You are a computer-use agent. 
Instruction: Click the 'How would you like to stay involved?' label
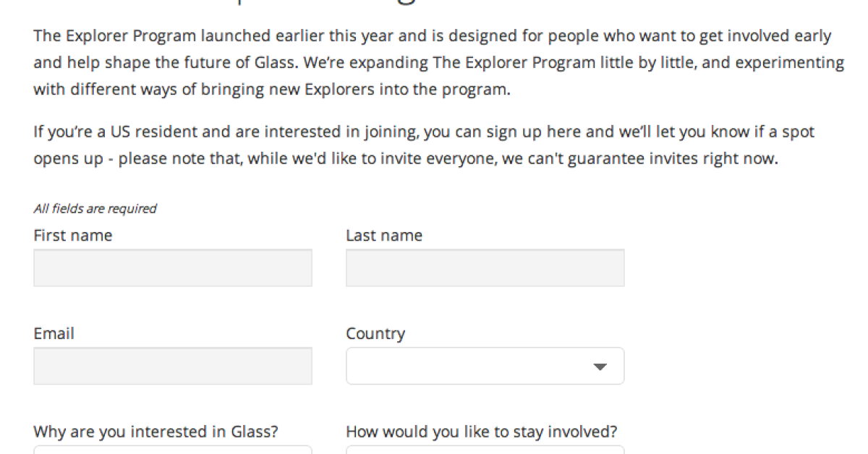(481, 432)
